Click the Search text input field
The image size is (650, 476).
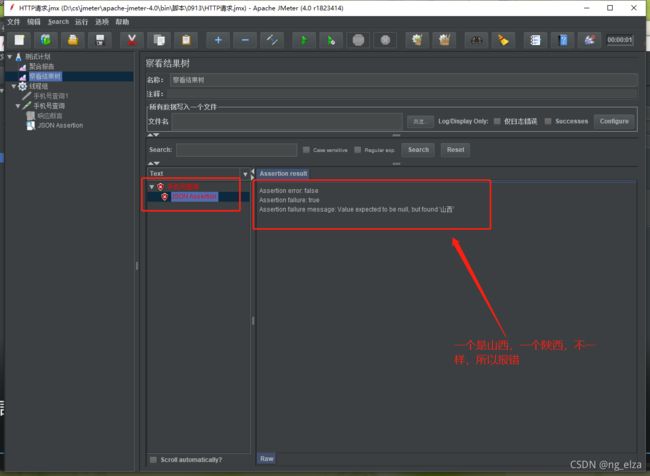tap(236, 150)
